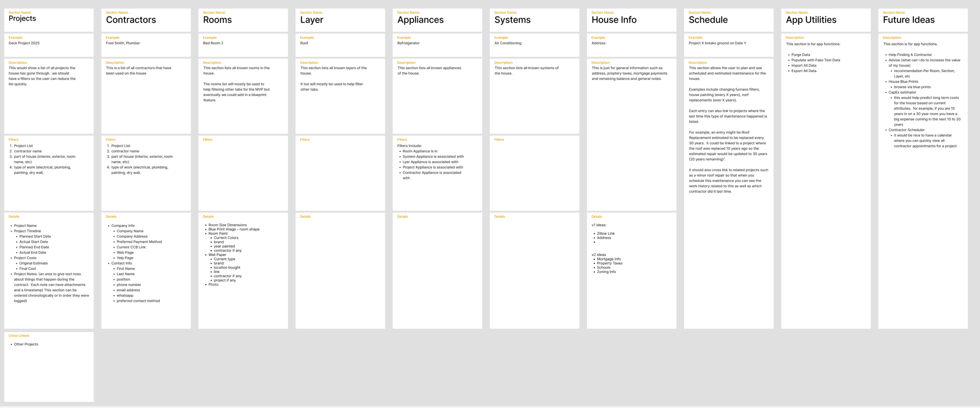The height and width of the screenshot is (408, 980).
Task: Click the "Company Name" bullet
Action: pos(130,231)
